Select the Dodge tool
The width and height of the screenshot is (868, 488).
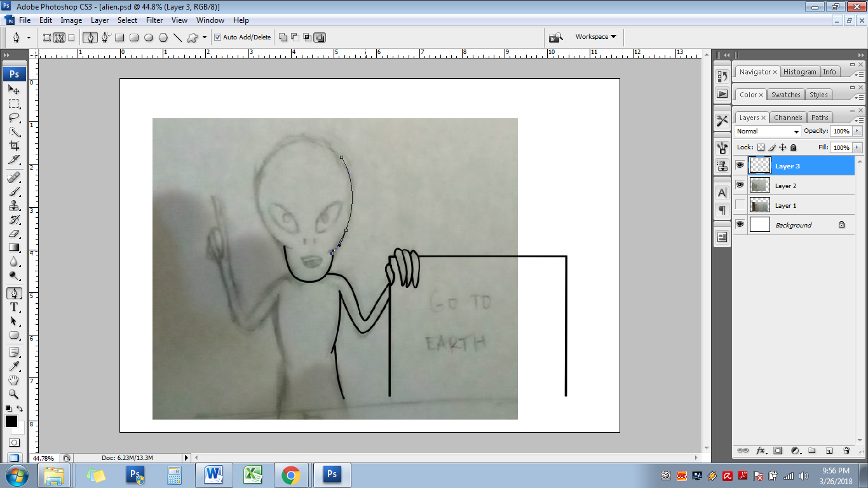pos(14,275)
